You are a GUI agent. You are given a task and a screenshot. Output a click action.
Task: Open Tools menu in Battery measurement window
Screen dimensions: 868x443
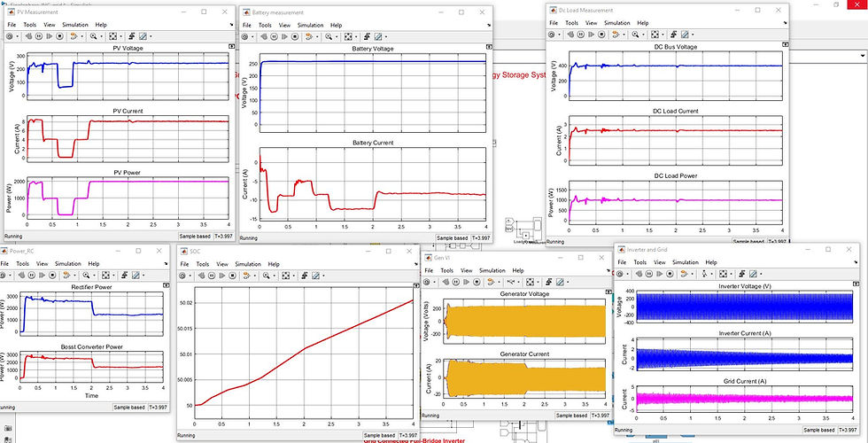coord(265,26)
